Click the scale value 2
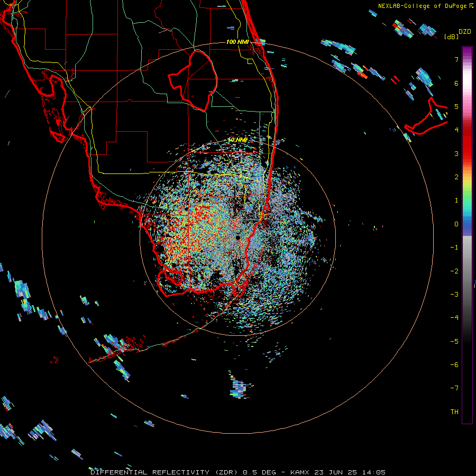This screenshot has width=476, height=476. coord(456,177)
